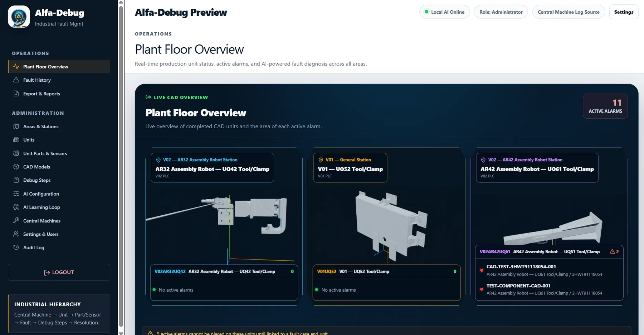Open Areas & Stations administration

click(x=59, y=126)
